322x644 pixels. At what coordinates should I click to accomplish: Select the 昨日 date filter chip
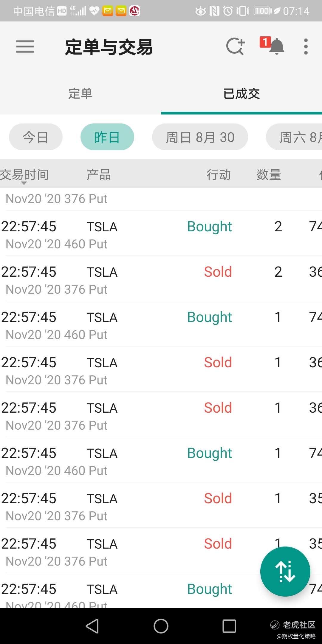pos(107,137)
